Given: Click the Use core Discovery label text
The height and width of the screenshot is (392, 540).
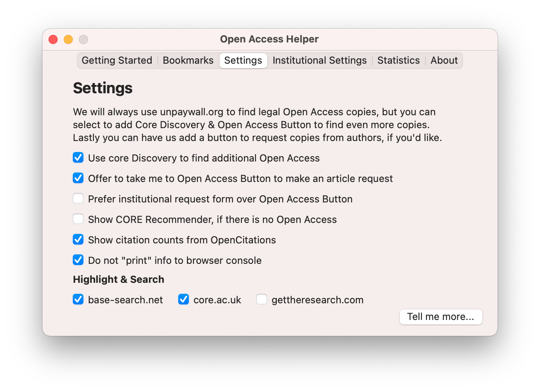Looking at the screenshot, I should click(204, 158).
